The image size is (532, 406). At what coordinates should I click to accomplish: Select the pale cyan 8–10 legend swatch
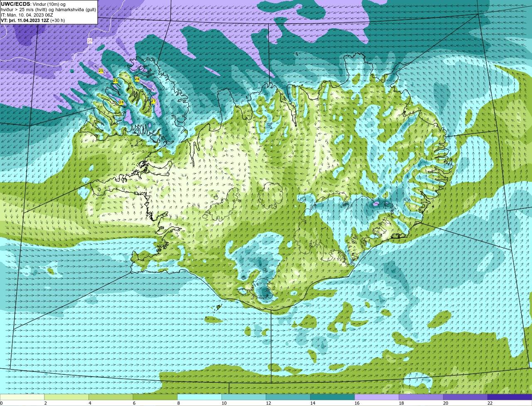tap(199, 397)
